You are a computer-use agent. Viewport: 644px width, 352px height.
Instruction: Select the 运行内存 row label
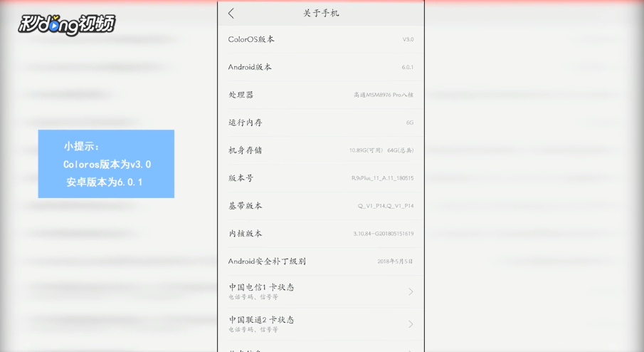point(246,123)
